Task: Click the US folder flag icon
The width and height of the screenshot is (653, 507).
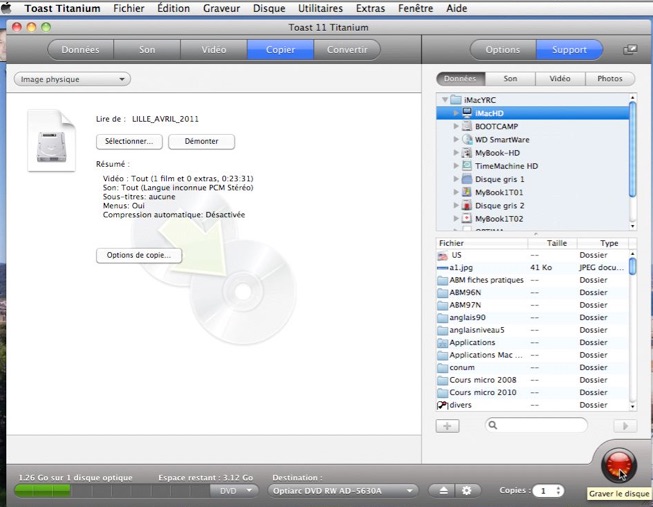Action: click(442, 255)
